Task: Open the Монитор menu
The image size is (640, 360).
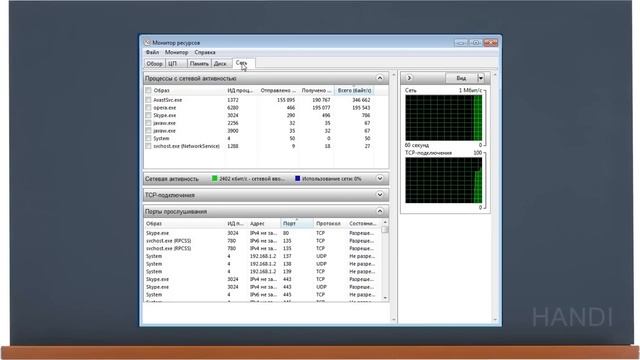Action: click(176, 52)
